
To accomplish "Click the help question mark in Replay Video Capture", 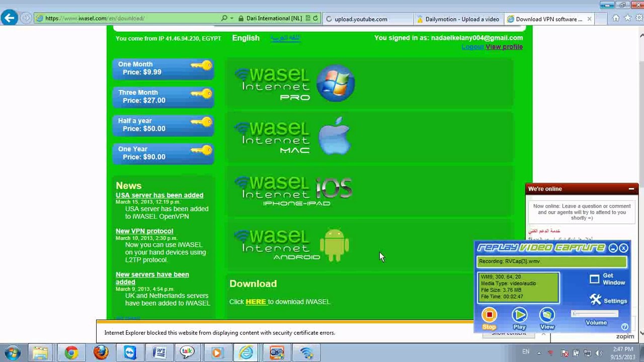I will 624,327.
